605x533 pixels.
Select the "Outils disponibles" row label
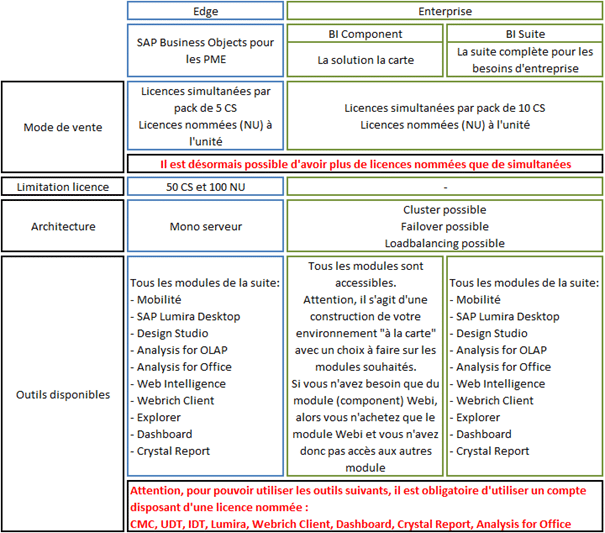63,394
